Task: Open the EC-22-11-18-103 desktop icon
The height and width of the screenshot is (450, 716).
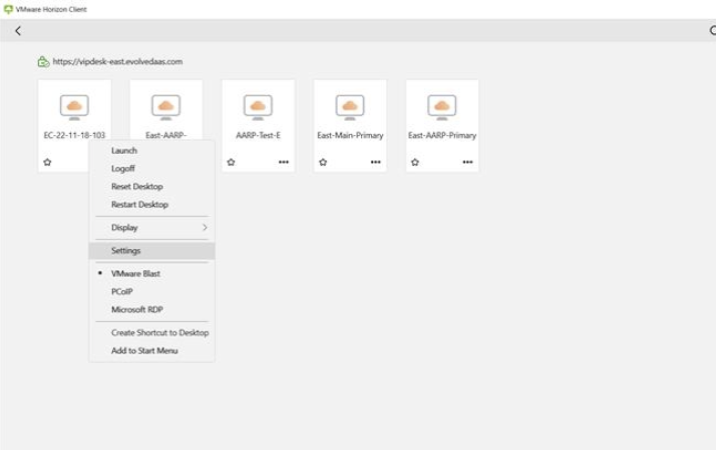Action: coord(74,108)
